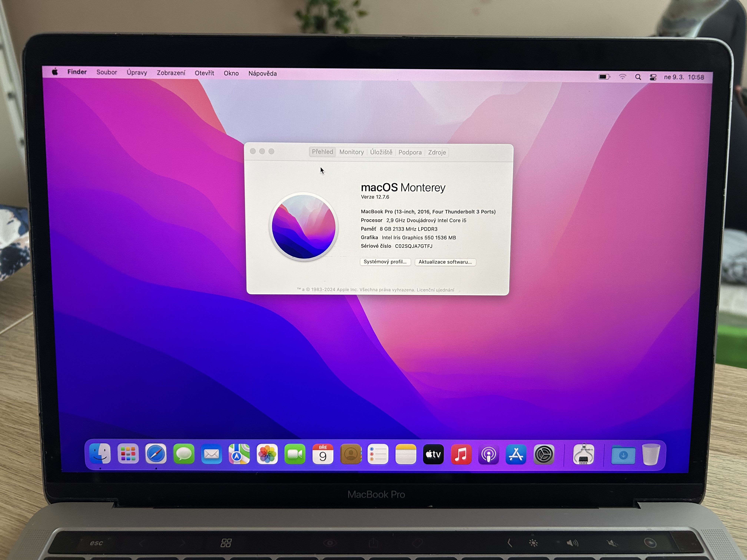This screenshot has width=747, height=560.
Task: Open Apple TV app icon
Action: coord(433,454)
